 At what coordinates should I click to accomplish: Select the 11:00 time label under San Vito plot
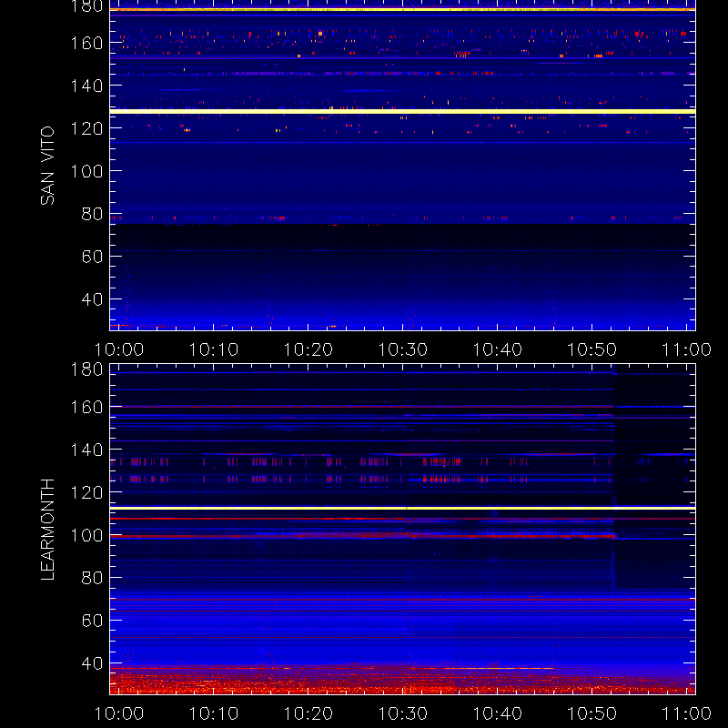tap(687, 349)
